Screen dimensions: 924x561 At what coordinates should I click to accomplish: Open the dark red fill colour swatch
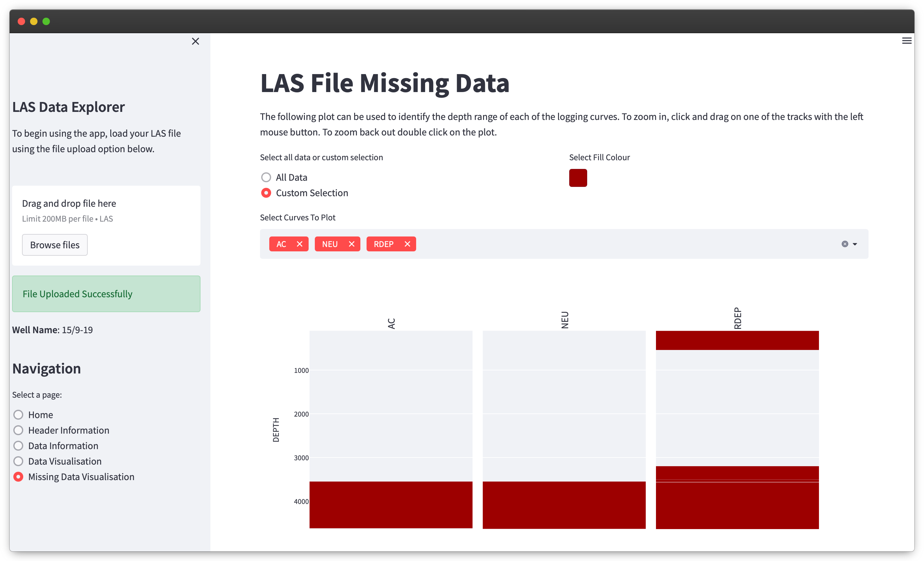click(578, 178)
